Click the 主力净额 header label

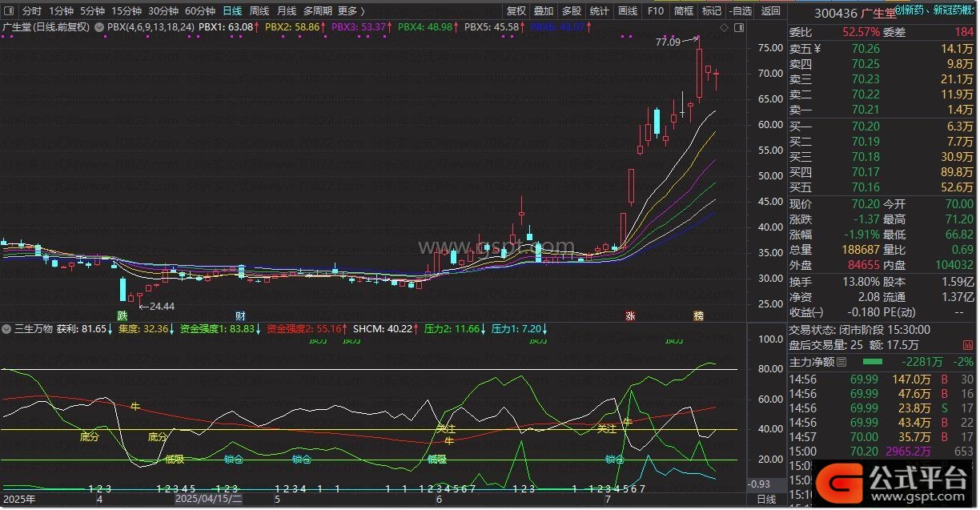(x=812, y=362)
